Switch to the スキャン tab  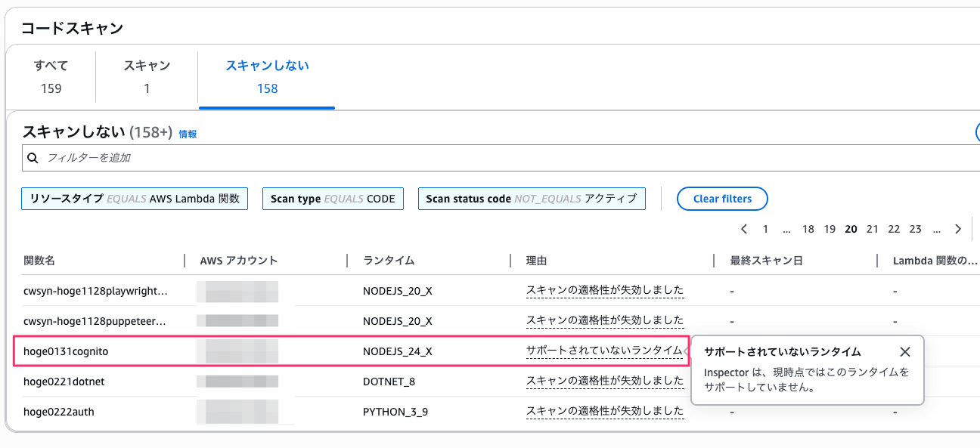[147, 77]
